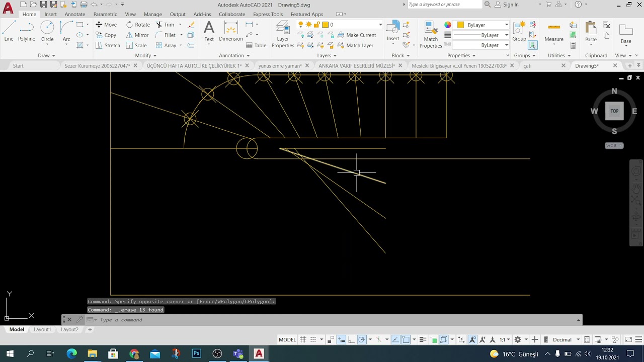
Task: Click the Insert block icon
Action: click(393, 31)
